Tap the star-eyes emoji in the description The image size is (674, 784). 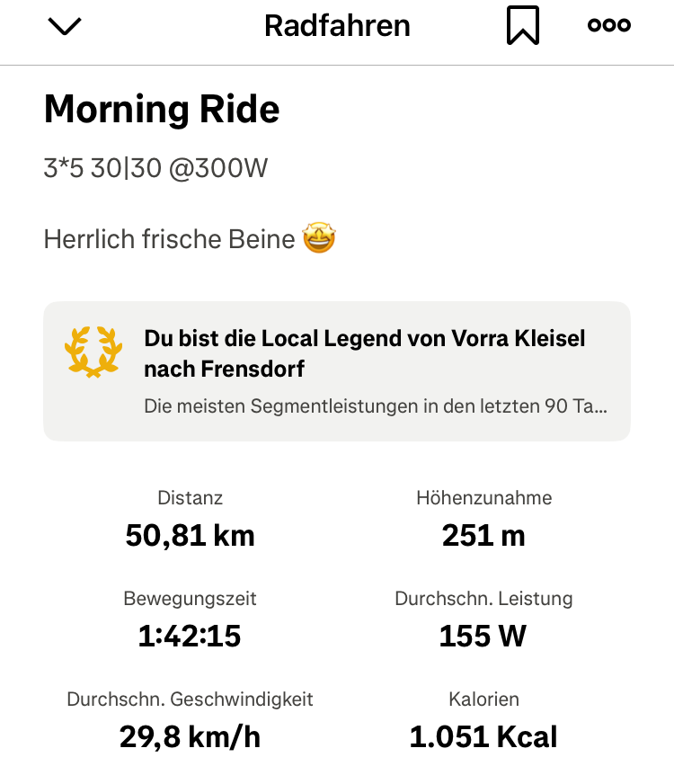(319, 240)
